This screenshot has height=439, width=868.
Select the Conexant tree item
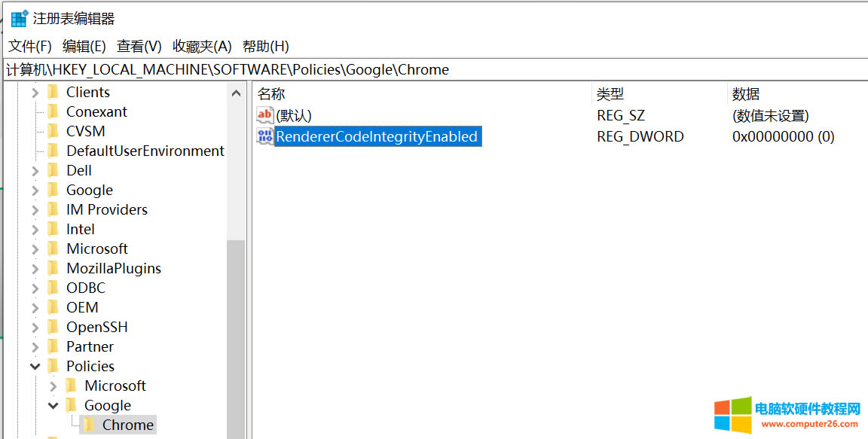point(96,111)
